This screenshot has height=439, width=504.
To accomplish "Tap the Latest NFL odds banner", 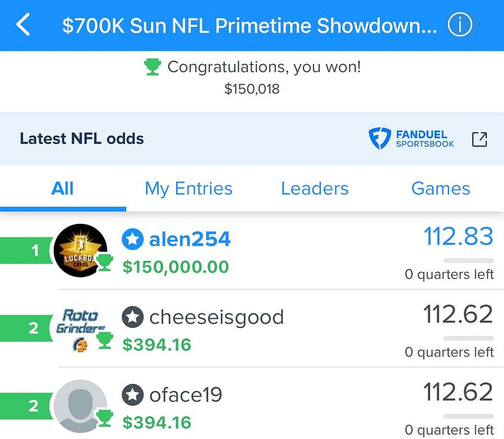I will tap(252, 139).
